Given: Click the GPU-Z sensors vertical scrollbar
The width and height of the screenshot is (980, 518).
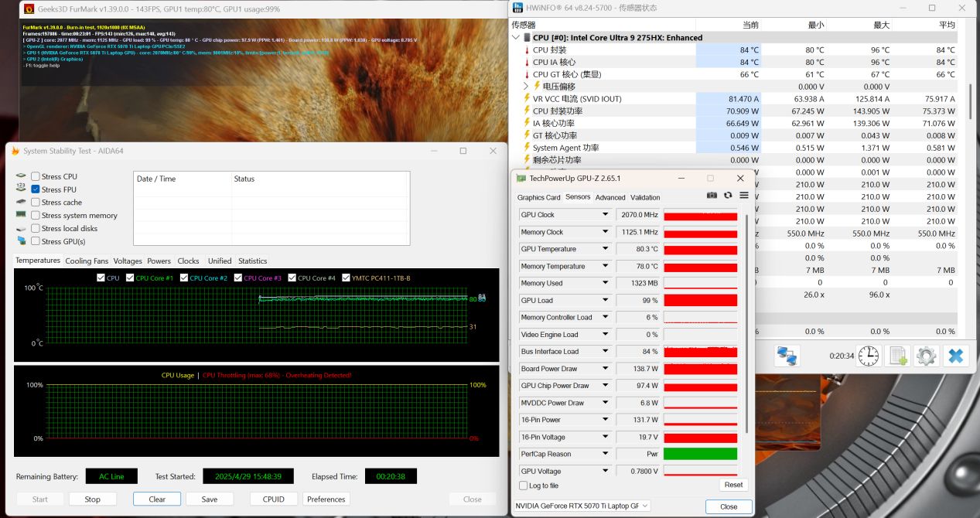Looking at the screenshot, I should pyautogui.click(x=746, y=325).
